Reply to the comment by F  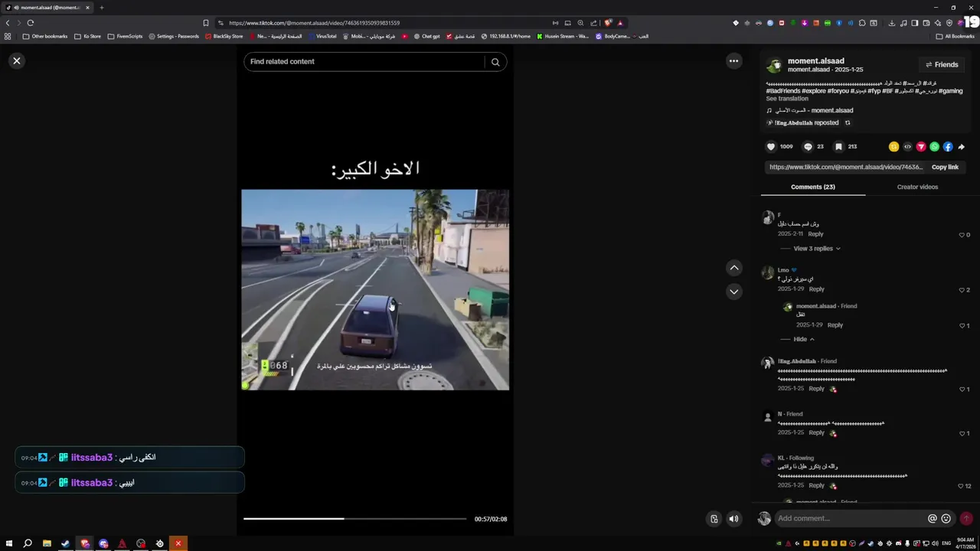[x=815, y=234]
